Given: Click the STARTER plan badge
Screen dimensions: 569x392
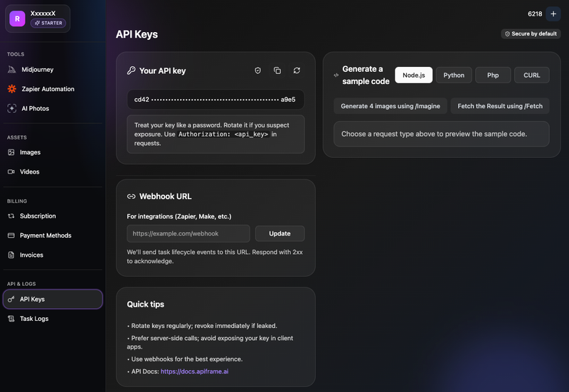Looking at the screenshot, I should pyautogui.click(x=48, y=23).
